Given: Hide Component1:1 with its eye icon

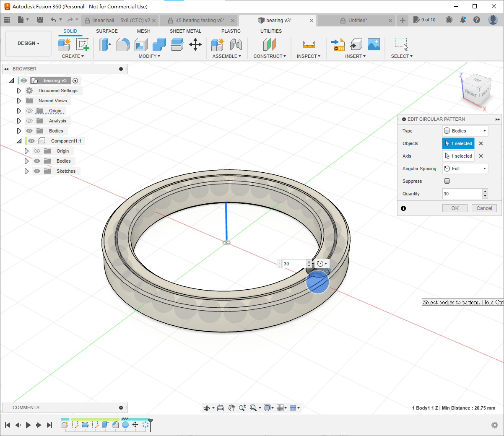Looking at the screenshot, I should (x=31, y=141).
